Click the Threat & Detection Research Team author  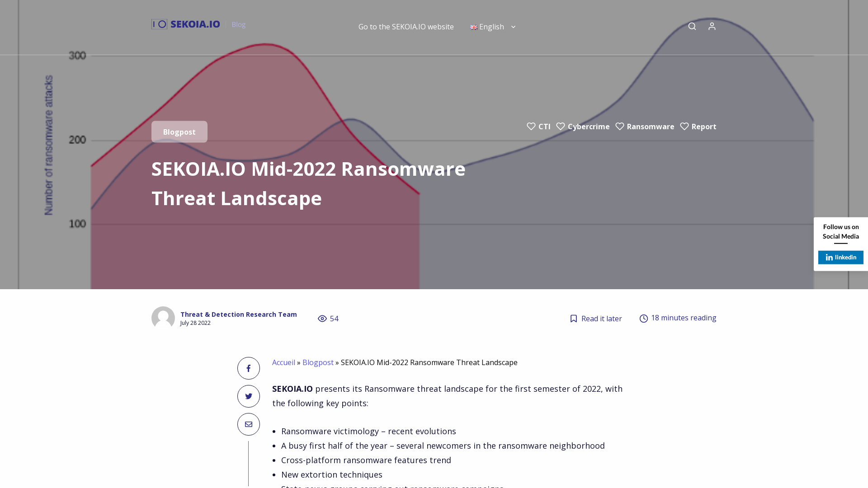tap(238, 314)
